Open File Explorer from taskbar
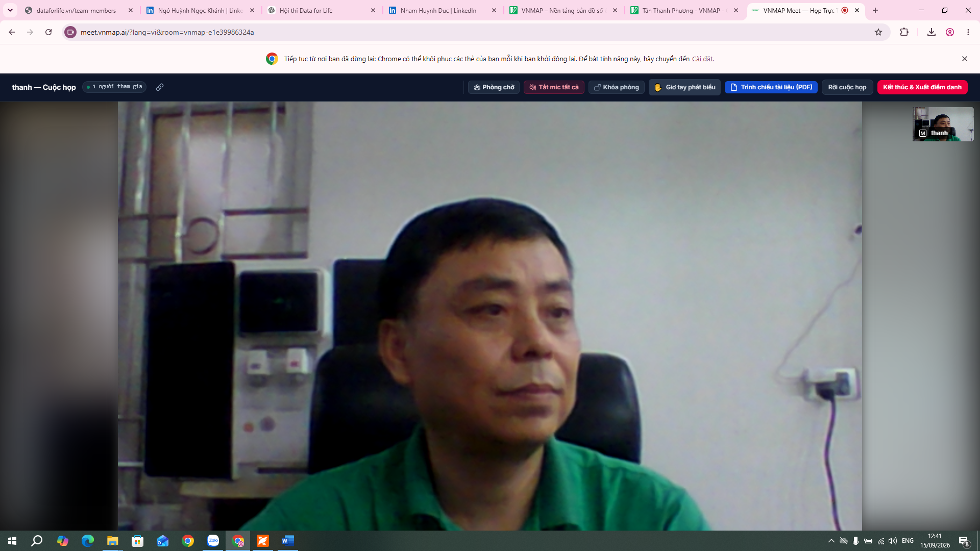Image resolution: width=980 pixels, height=551 pixels. 112,541
